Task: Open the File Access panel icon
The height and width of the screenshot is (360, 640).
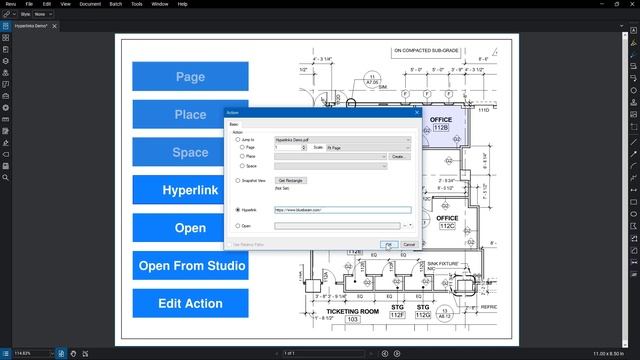Action: tap(6, 26)
